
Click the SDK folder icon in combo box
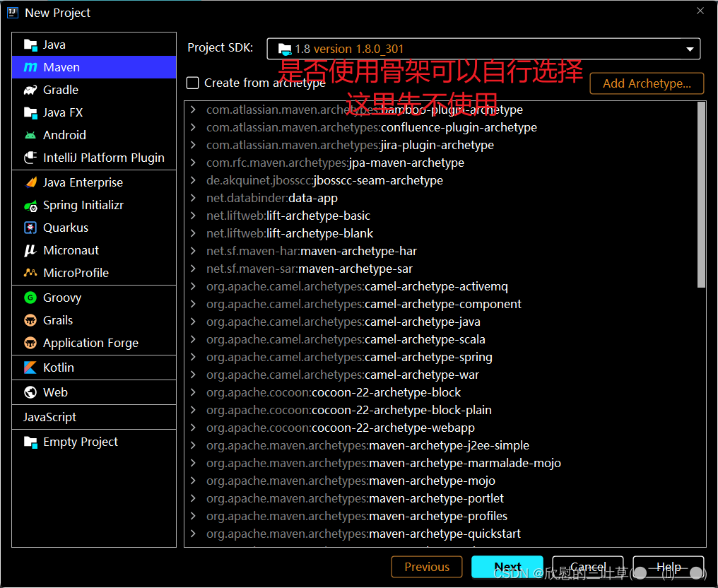coord(284,49)
